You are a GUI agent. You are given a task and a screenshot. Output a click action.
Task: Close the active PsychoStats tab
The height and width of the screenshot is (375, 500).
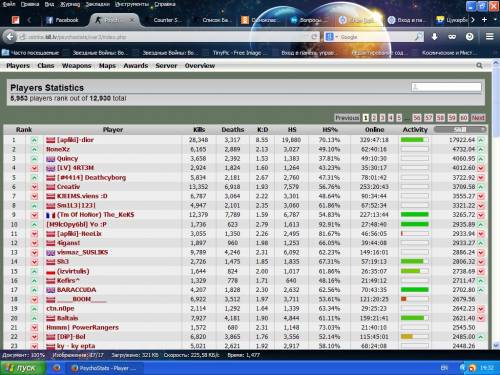coord(132,20)
